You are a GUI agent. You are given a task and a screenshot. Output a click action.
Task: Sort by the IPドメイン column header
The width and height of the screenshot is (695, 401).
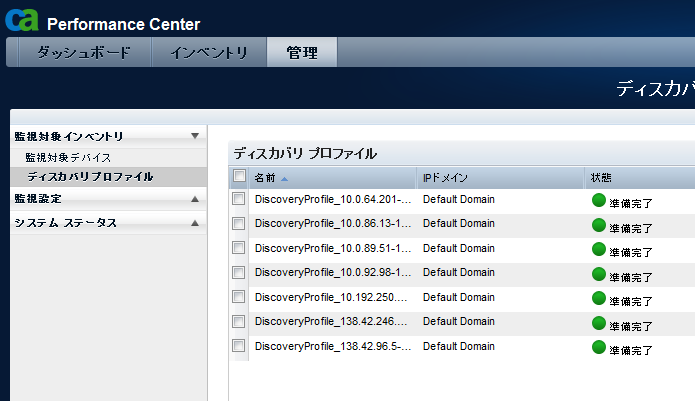[500, 178]
